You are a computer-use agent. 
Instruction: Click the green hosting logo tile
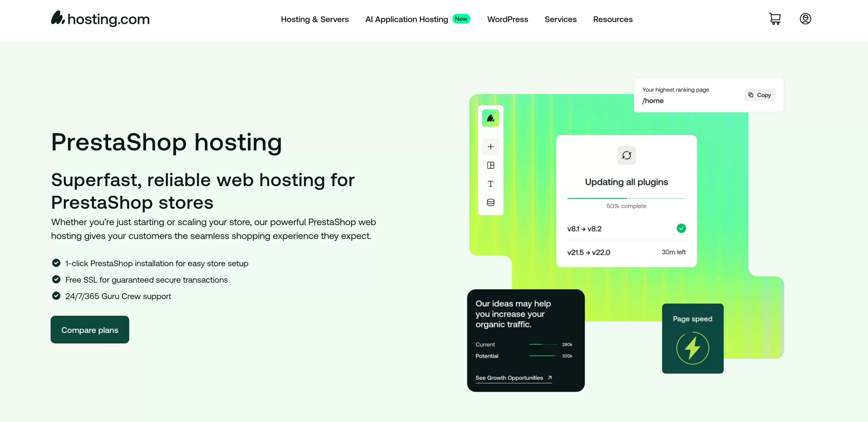(491, 118)
